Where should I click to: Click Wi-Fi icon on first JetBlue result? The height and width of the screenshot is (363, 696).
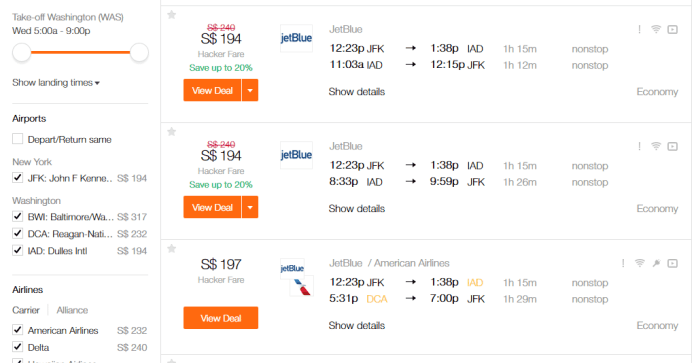[x=656, y=29]
